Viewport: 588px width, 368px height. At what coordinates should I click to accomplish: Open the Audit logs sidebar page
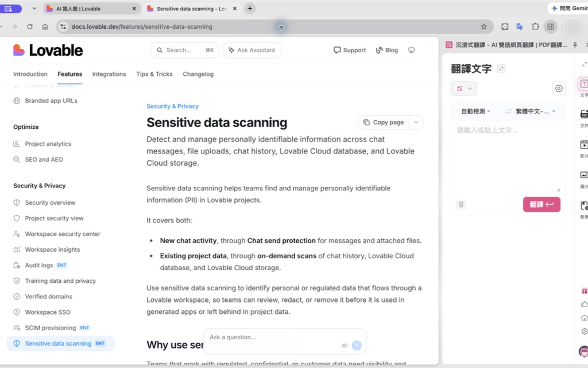(40, 265)
